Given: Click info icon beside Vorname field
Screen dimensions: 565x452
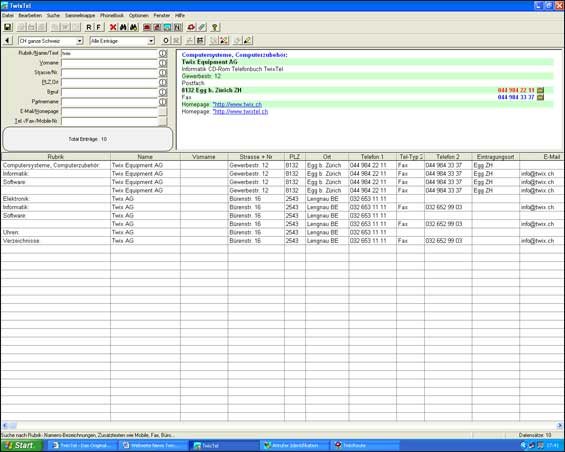Looking at the screenshot, I should (x=163, y=63).
